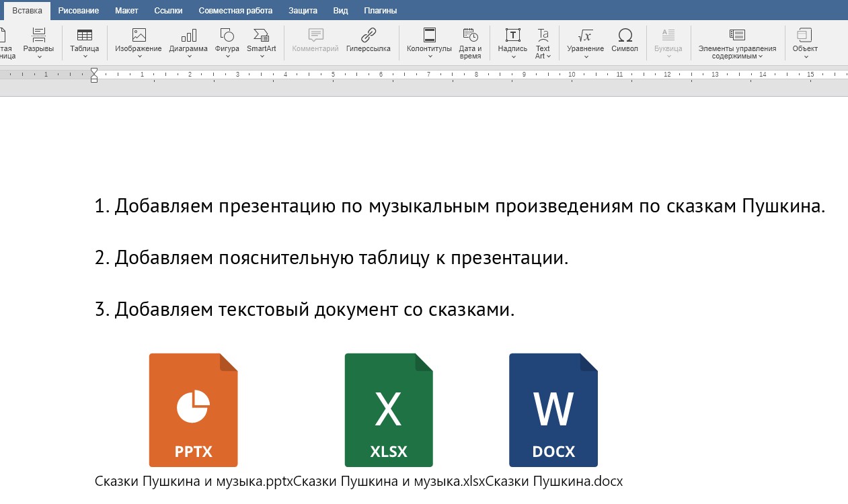Open the Вид tab

pos(341,11)
